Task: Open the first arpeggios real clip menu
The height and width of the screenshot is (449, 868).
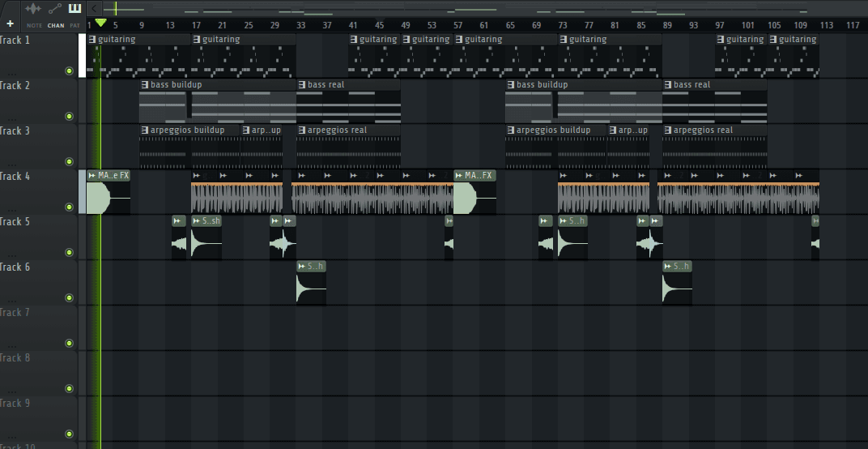Action: pos(302,130)
